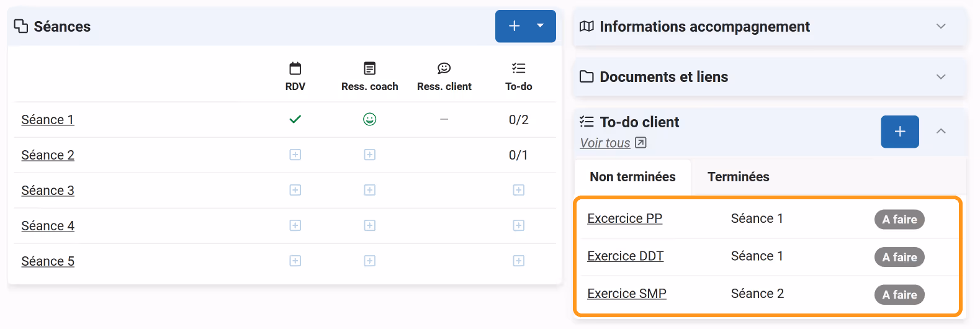Image resolution: width=980 pixels, height=329 pixels.
Task: Click the Ress. client chat icon
Action: click(444, 68)
